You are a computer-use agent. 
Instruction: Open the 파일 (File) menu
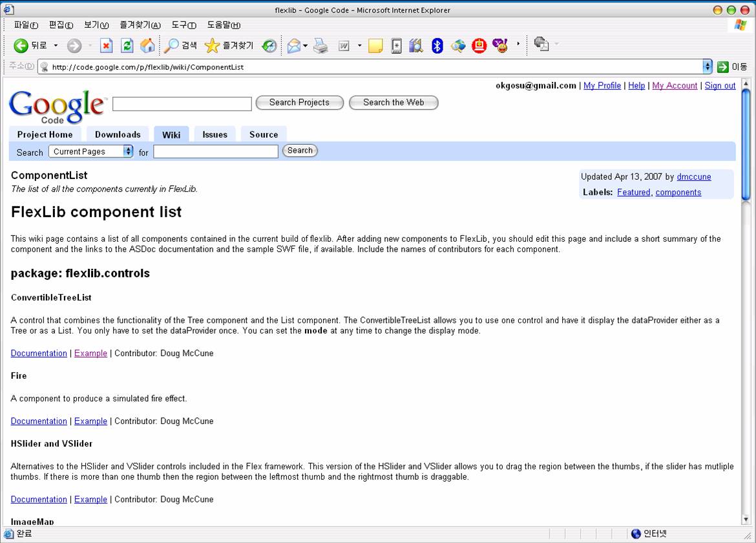[26, 25]
